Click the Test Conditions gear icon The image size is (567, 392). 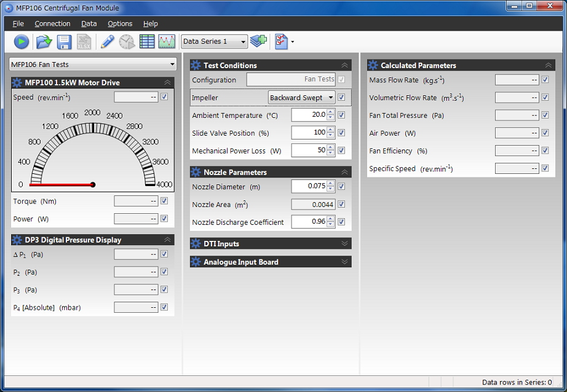pyautogui.click(x=196, y=65)
